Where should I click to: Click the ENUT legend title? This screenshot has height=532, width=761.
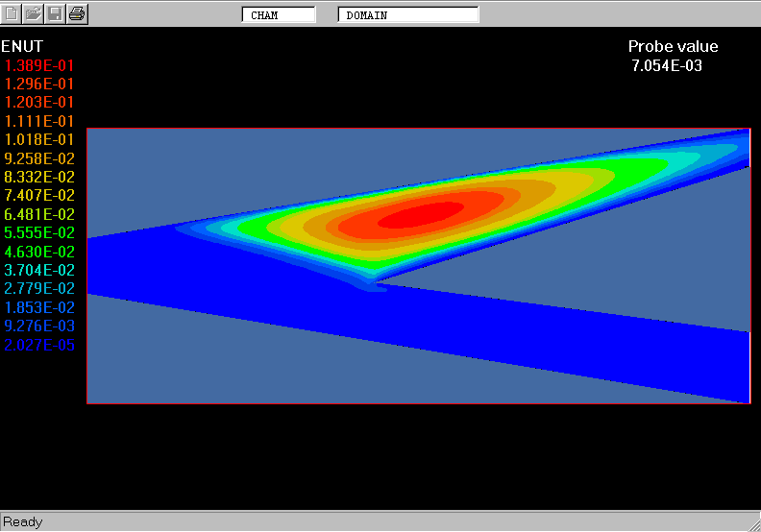coord(22,46)
